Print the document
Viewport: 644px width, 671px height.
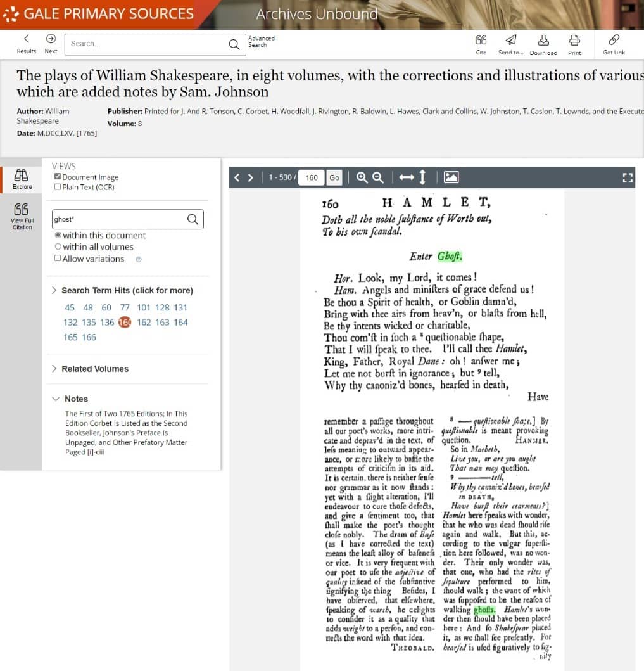pos(574,44)
